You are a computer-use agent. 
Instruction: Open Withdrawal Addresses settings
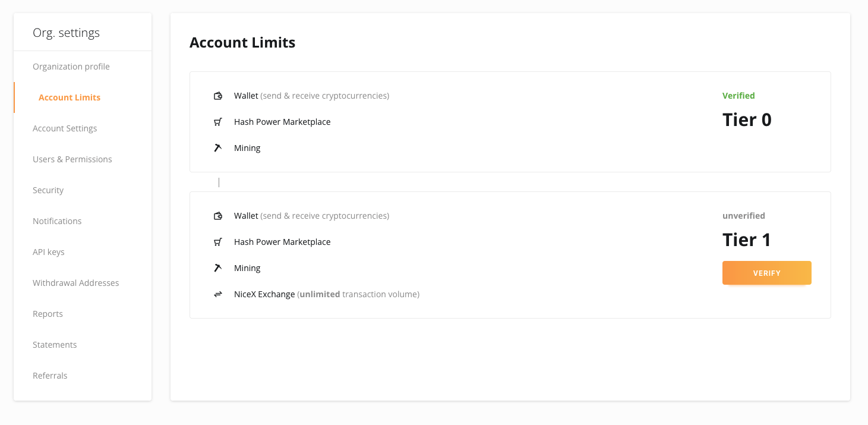[75, 282]
